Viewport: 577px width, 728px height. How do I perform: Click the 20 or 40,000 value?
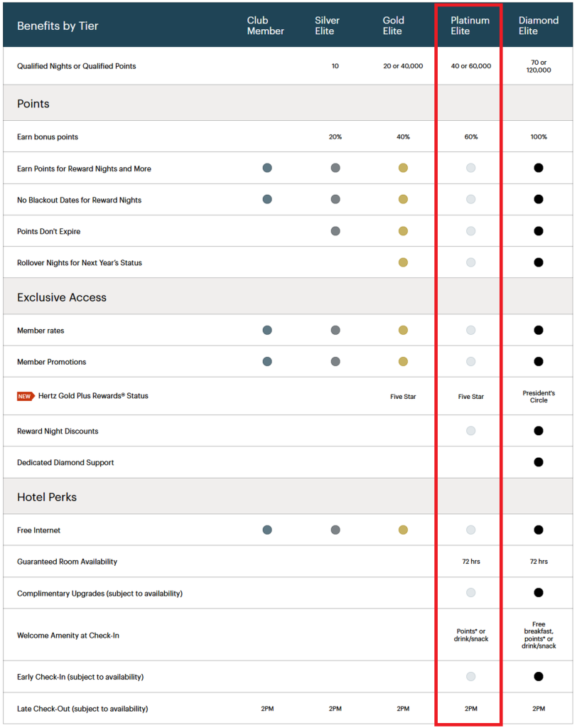click(x=403, y=66)
